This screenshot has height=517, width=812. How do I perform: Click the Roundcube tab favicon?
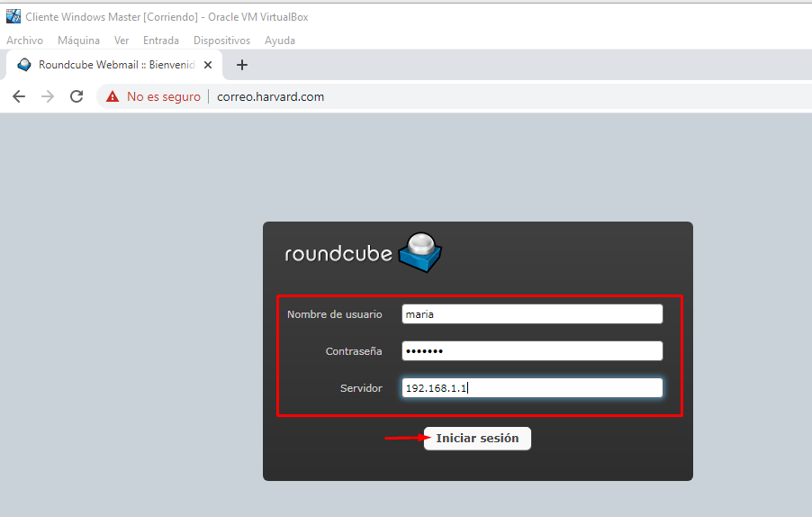pos(24,65)
